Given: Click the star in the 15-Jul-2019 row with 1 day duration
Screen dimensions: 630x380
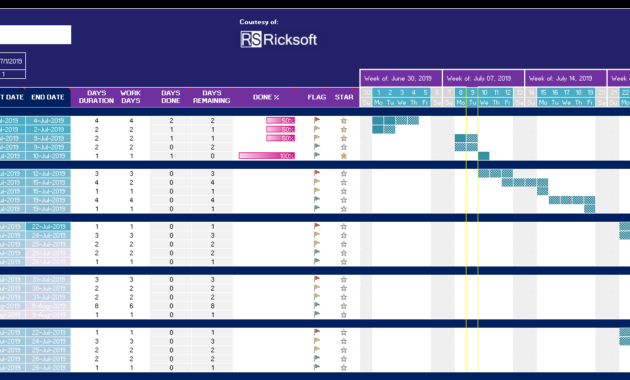Looking at the screenshot, I should pyautogui.click(x=344, y=191).
